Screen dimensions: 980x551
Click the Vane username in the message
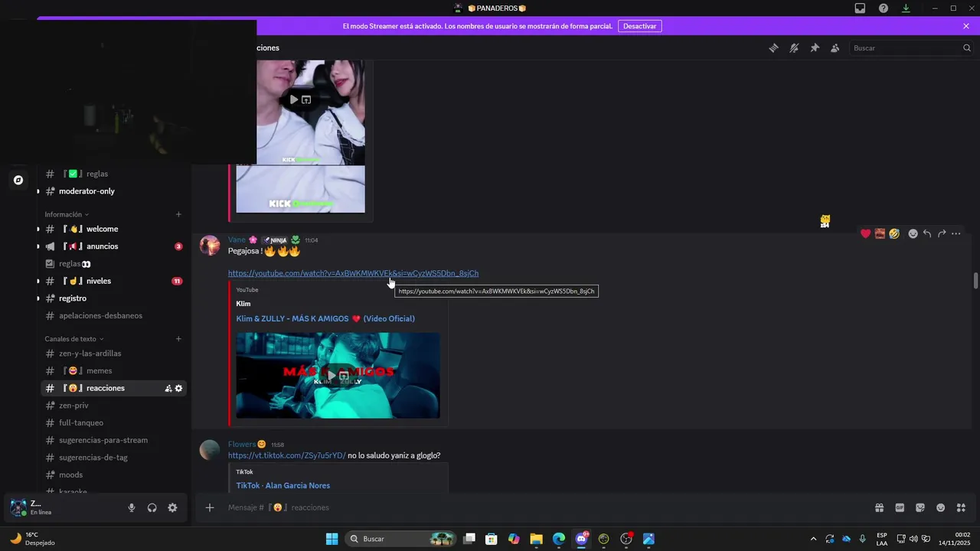tap(237, 240)
